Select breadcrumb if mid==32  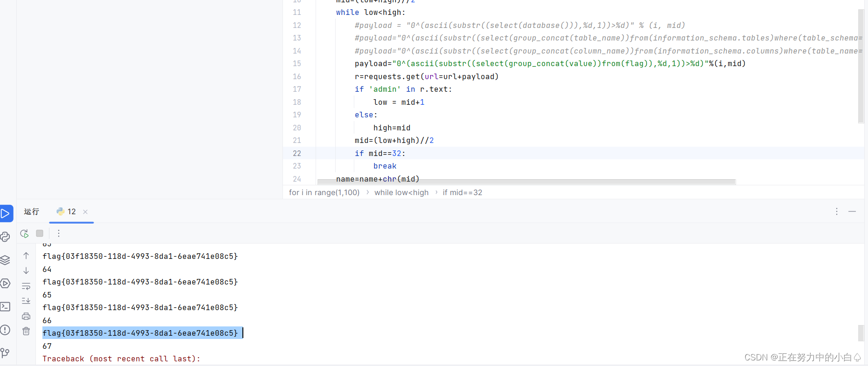coord(462,192)
